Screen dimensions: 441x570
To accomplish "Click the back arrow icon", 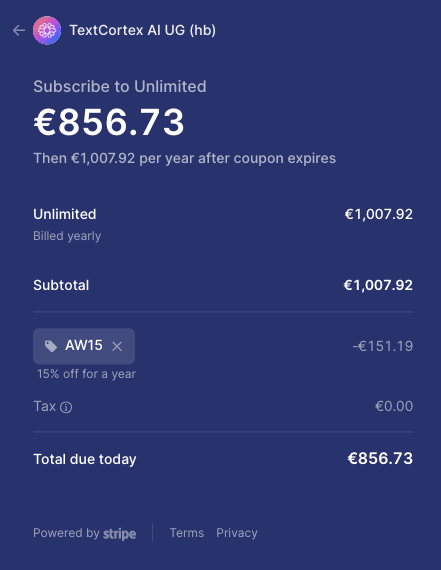I will 19,31.
